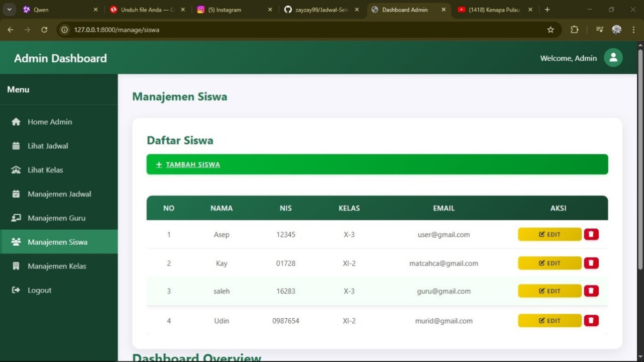Open Home Admin in the sidebar
This screenshot has width=644, height=362.
pyautogui.click(x=50, y=122)
